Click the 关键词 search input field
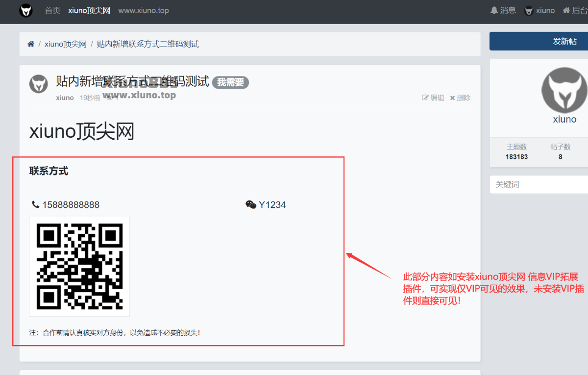 pos(539,184)
